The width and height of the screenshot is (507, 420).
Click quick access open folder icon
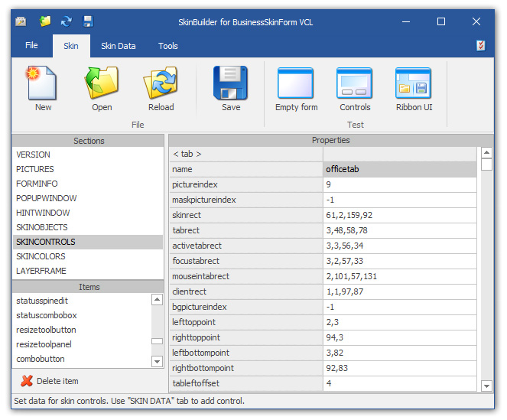coord(45,21)
